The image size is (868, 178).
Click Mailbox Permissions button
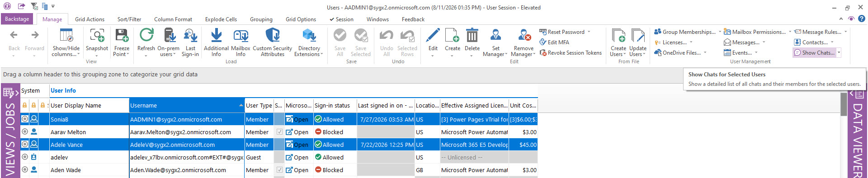click(755, 32)
